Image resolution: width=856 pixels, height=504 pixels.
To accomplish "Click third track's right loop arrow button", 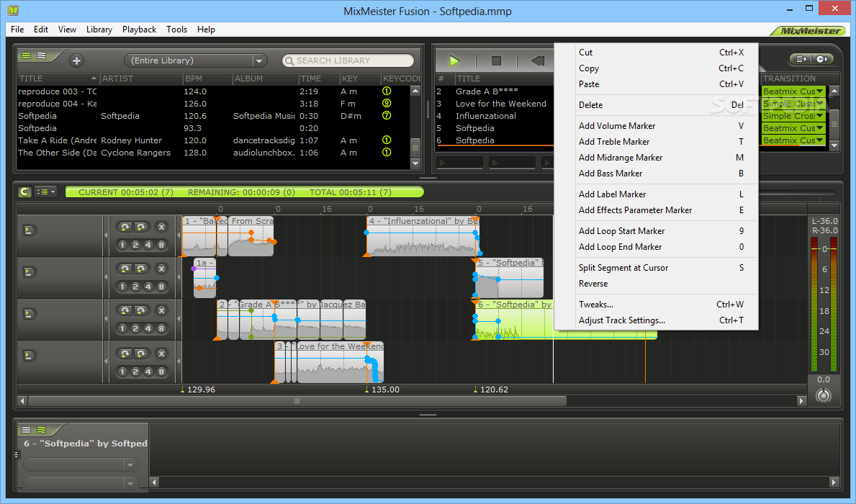I will (x=141, y=311).
